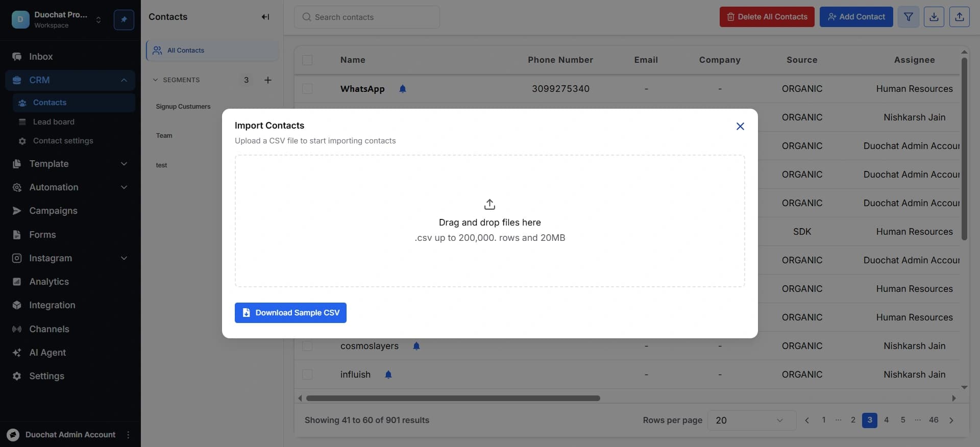Click the Duochat Admin Account avatar
Image resolution: width=980 pixels, height=447 pixels.
click(13, 435)
